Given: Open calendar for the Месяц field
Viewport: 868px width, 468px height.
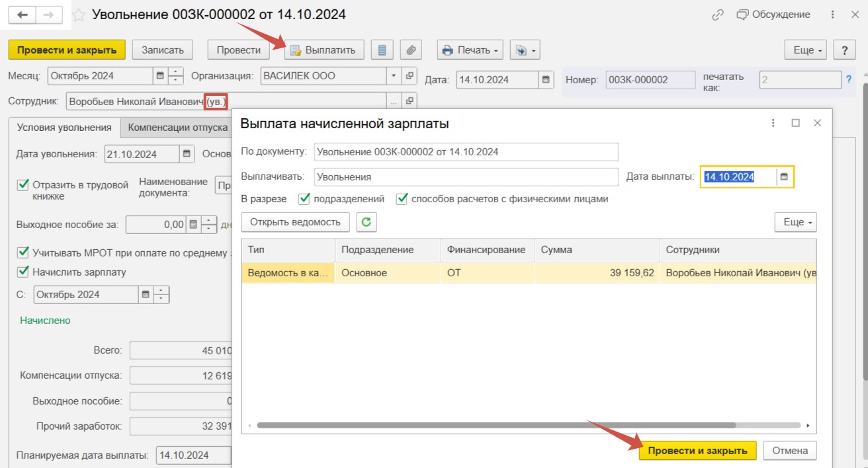Looking at the screenshot, I should tap(159, 76).
